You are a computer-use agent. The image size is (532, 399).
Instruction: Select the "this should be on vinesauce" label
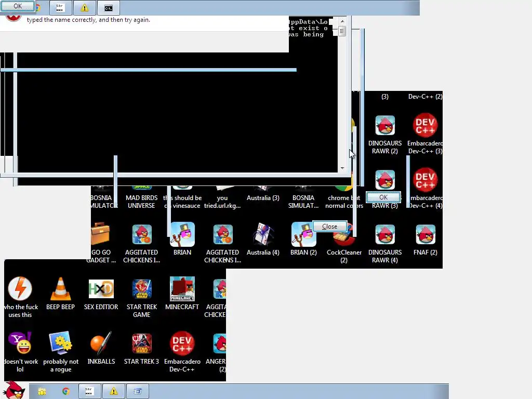click(x=182, y=202)
